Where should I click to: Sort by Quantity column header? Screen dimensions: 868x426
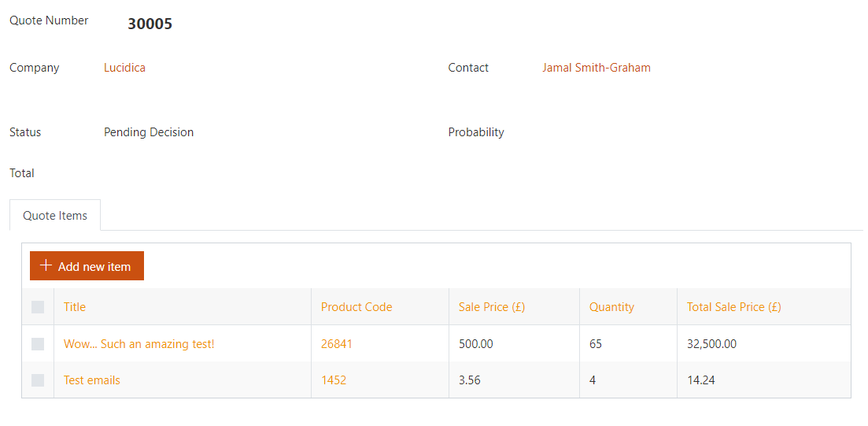pos(611,307)
